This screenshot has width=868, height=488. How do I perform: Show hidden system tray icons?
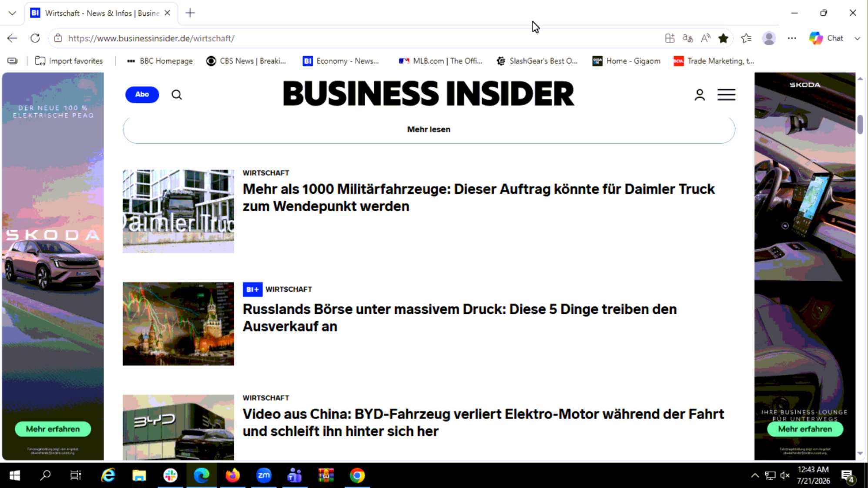coord(755,475)
